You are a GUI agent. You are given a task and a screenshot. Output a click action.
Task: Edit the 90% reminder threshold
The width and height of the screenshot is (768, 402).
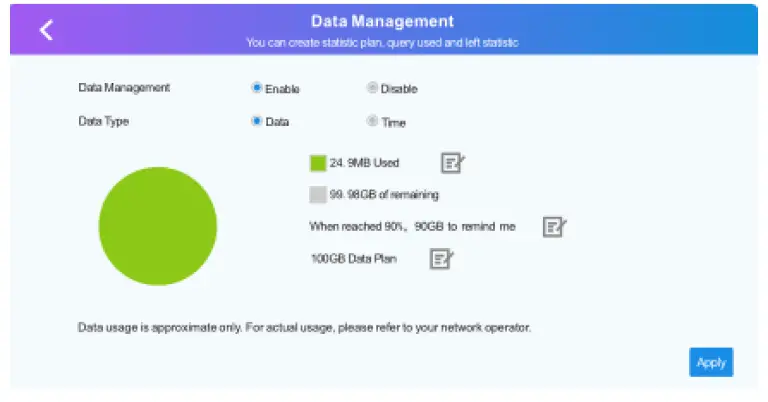pos(554,227)
